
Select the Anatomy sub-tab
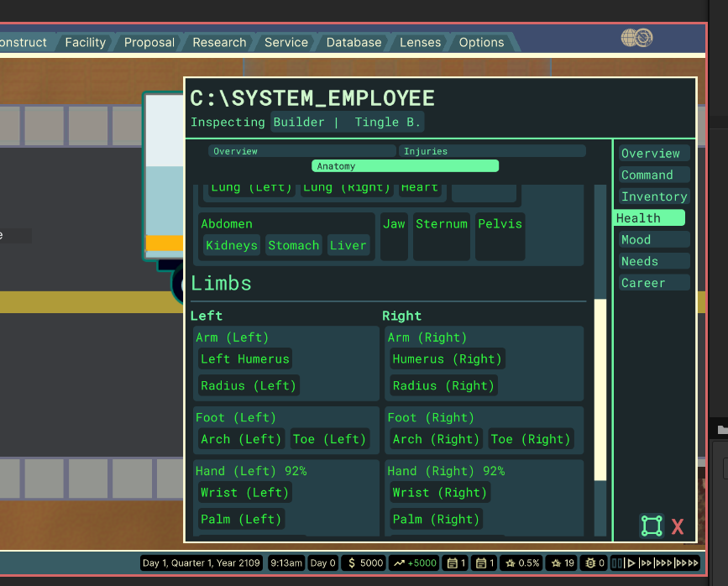coord(405,165)
